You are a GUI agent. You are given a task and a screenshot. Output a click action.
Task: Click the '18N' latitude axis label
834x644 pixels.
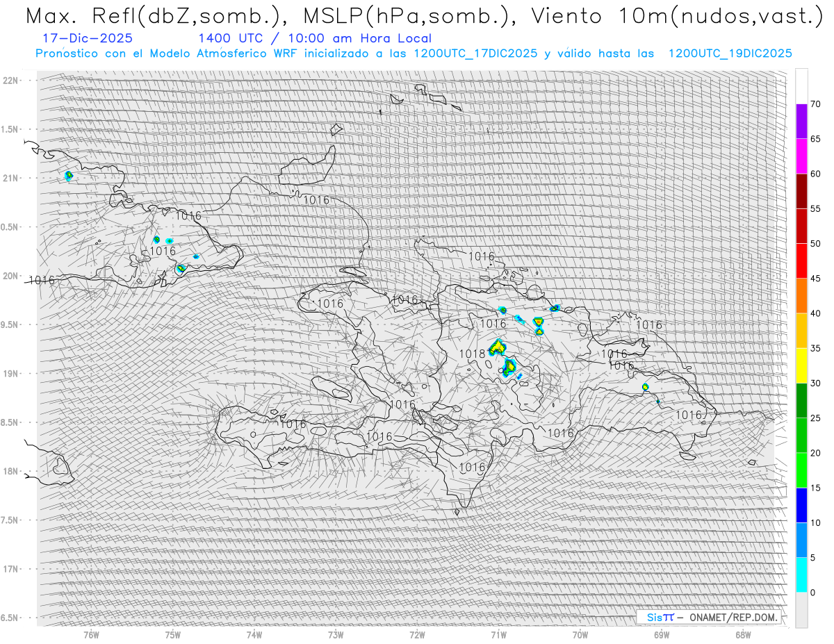pos(10,471)
